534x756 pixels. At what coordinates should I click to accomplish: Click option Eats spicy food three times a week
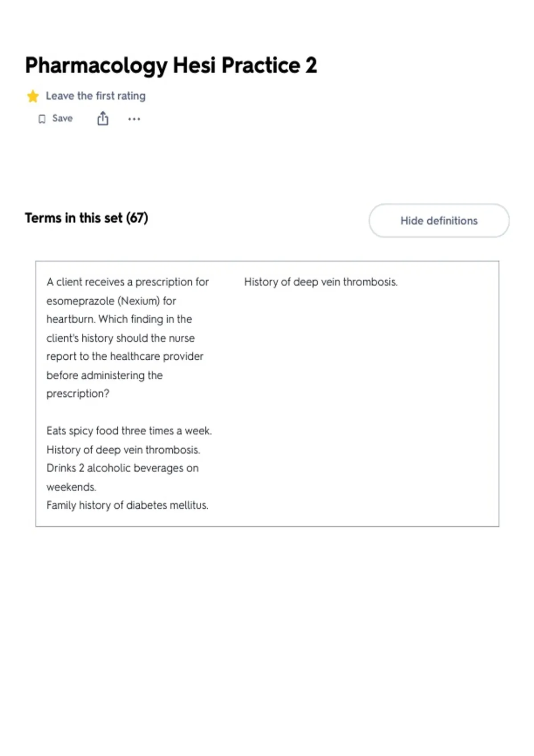pyautogui.click(x=129, y=431)
